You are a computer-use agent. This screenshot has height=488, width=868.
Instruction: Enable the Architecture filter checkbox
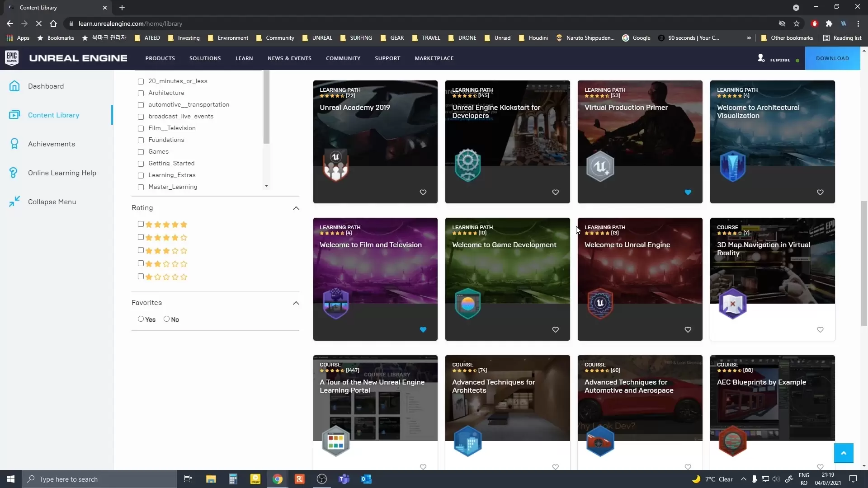[141, 93]
